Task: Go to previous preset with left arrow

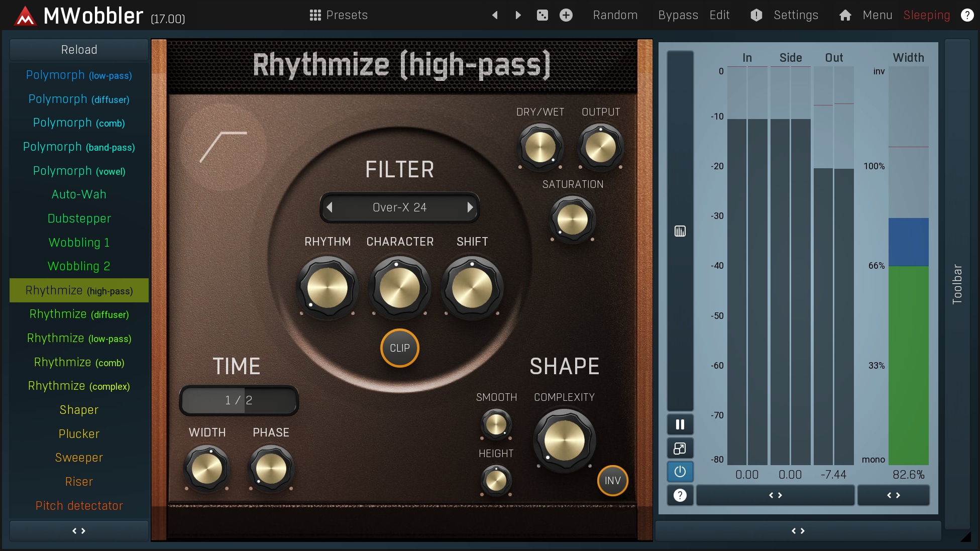Action: (x=495, y=15)
